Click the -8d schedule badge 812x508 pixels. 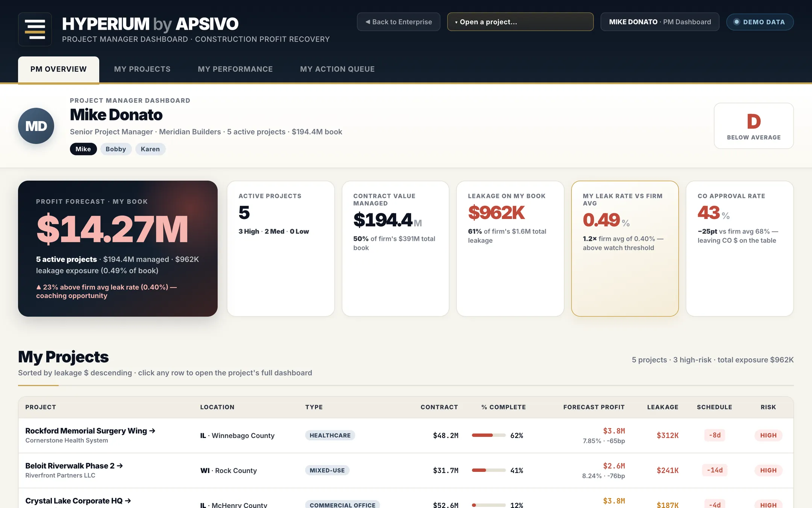(715, 435)
